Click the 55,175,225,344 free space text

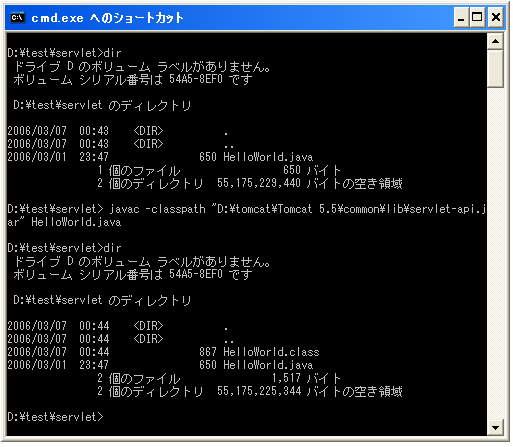pos(259,391)
